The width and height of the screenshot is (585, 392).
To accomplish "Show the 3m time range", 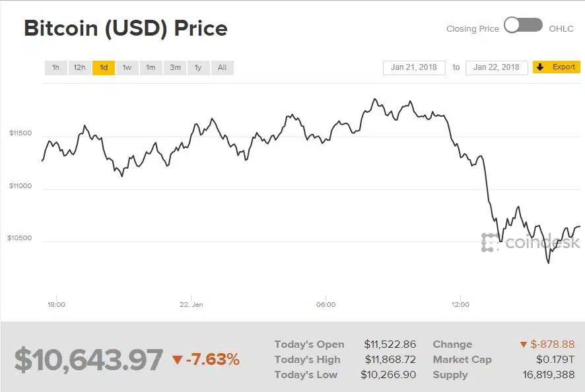I will [175, 67].
